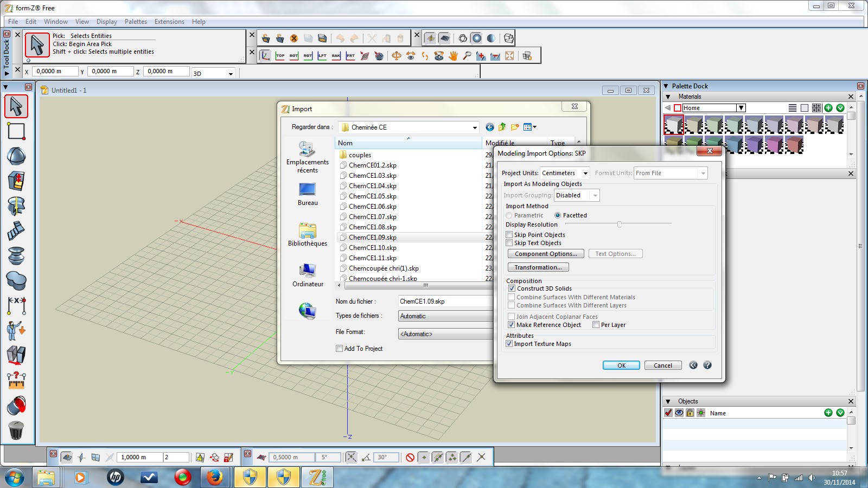This screenshot has width=868, height=488.
Task: Select the trash can delete tool
Action: (x=16, y=431)
